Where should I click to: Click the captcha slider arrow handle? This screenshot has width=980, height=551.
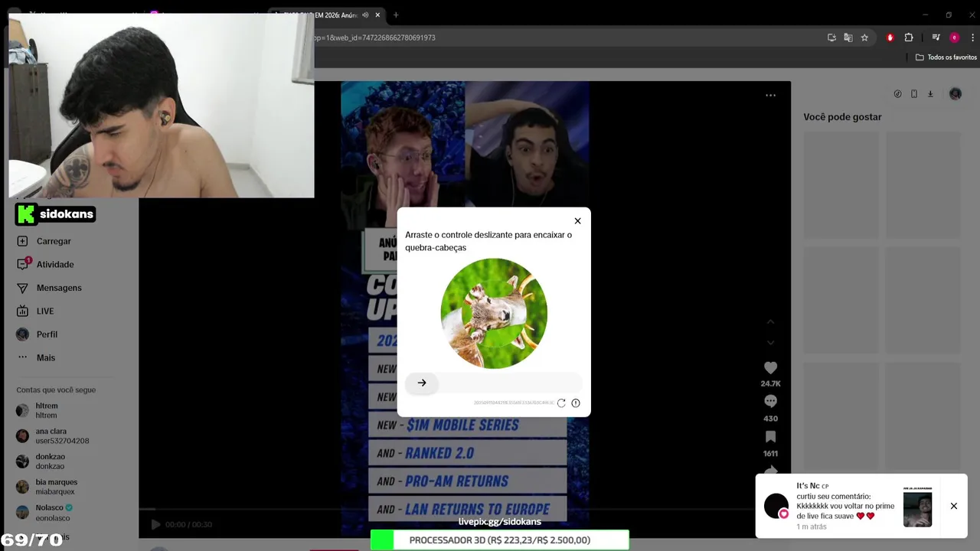pyautogui.click(x=422, y=383)
